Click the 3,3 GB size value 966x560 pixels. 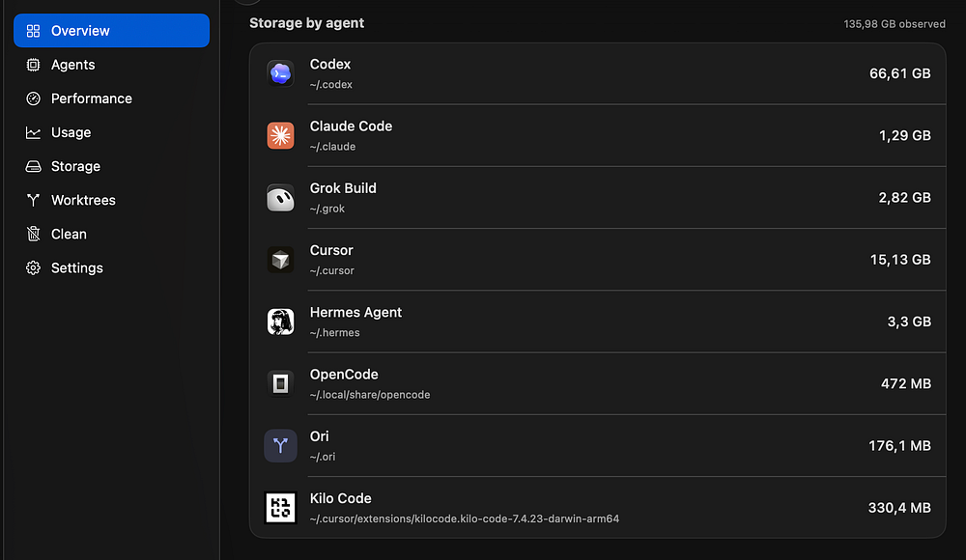coord(909,322)
